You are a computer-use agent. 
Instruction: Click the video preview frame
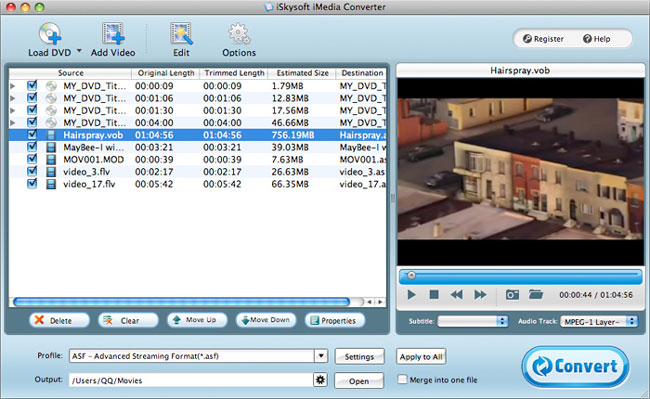point(521,172)
